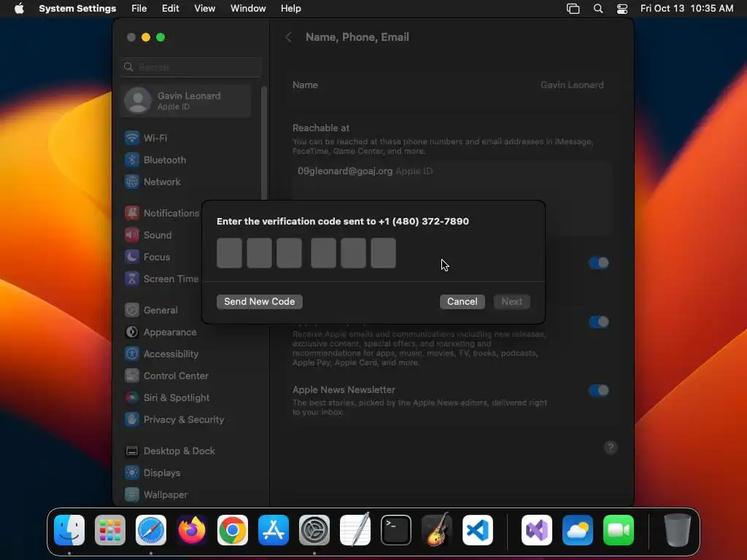Screen dimensions: 747x560
Task: Click System Settings gear in Dock
Action: [314, 530]
